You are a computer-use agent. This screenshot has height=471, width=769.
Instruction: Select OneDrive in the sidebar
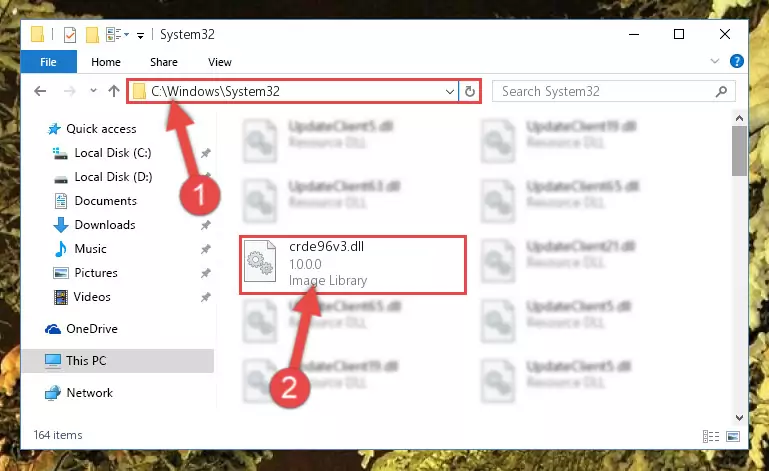point(92,329)
